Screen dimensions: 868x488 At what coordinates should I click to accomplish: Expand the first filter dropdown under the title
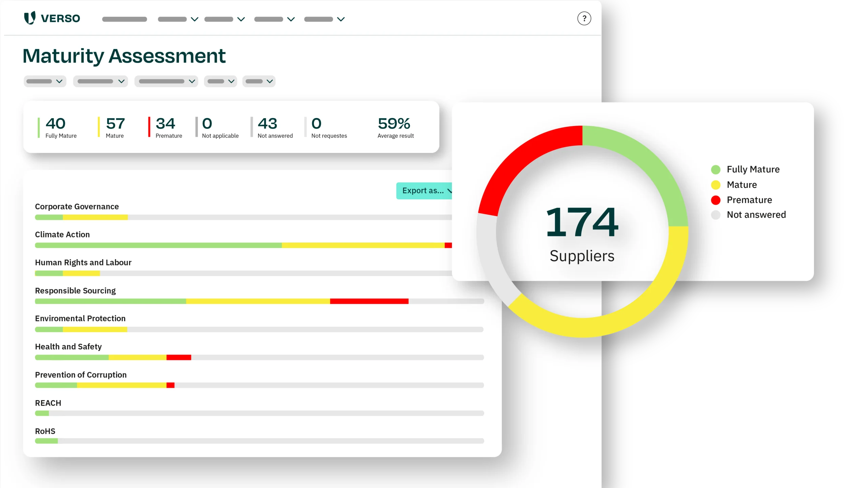pos(45,81)
